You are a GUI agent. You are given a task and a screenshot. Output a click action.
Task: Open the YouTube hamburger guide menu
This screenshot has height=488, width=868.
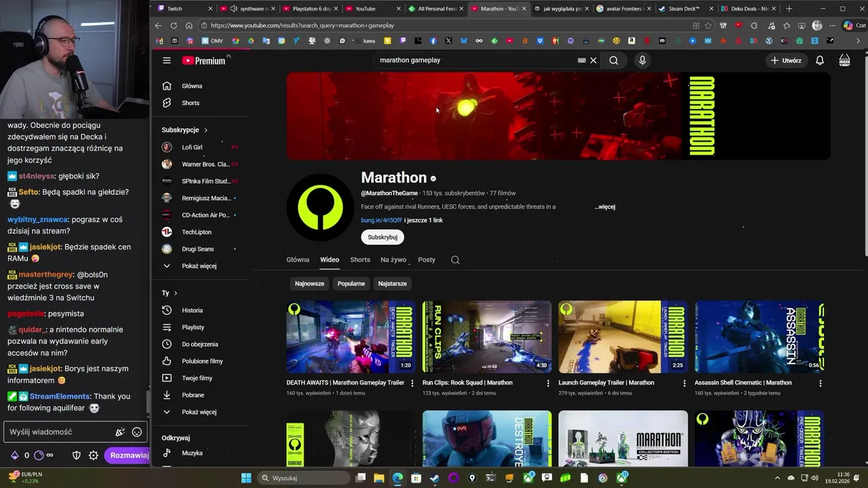pos(167,60)
